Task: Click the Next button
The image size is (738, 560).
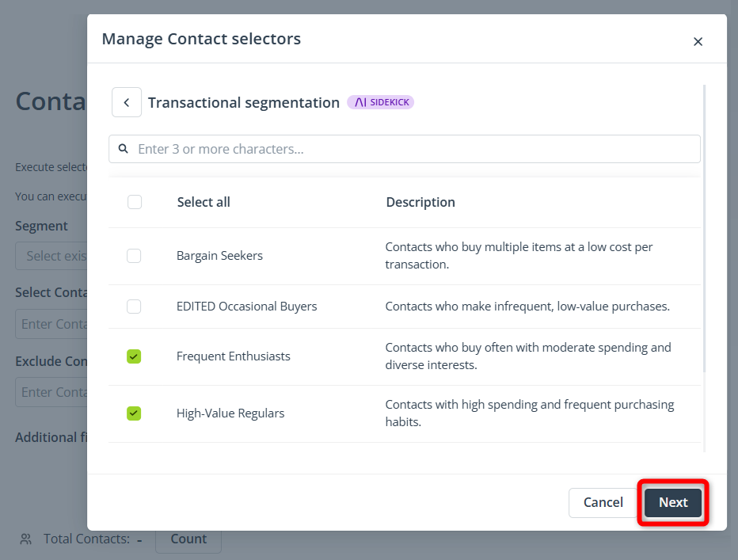Action: [673, 502]
